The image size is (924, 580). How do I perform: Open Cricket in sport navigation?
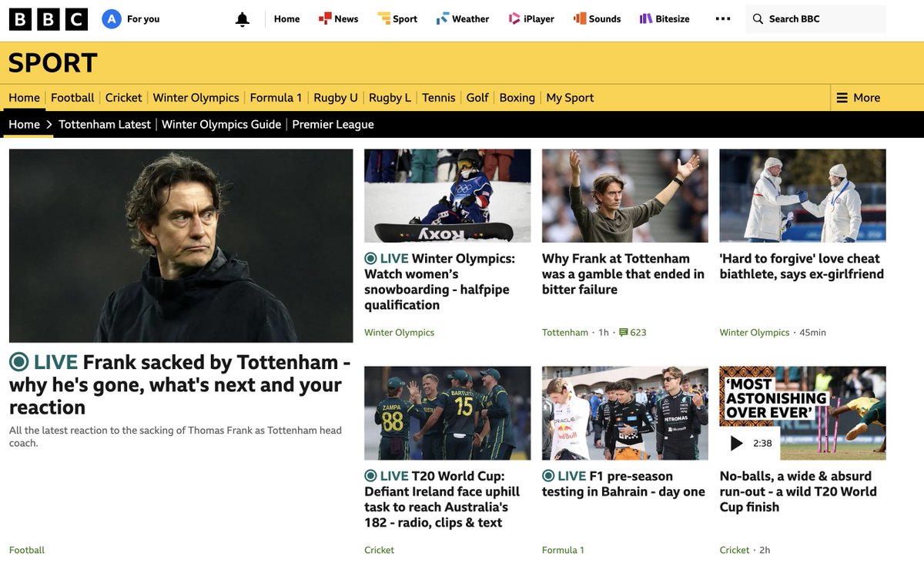tap(123, 98)
